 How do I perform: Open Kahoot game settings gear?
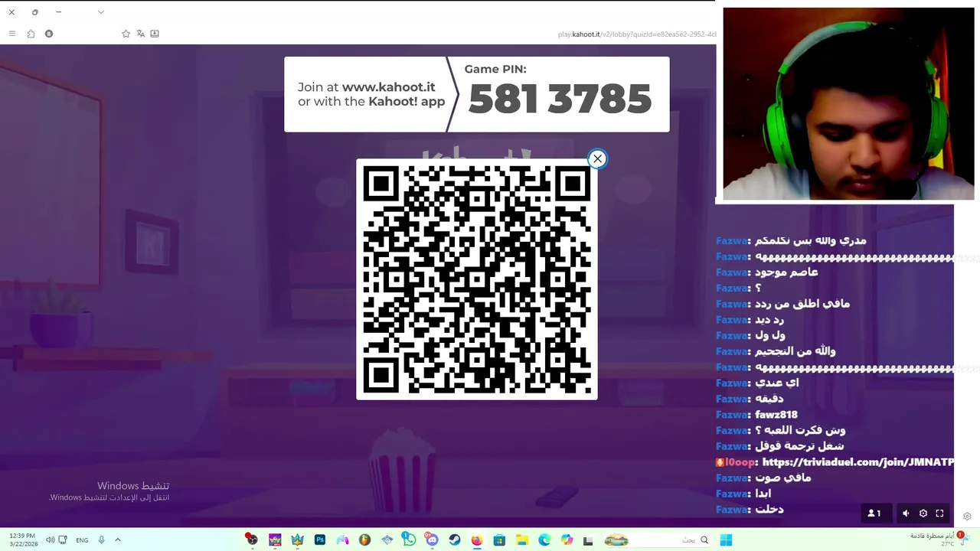[923, 514]
